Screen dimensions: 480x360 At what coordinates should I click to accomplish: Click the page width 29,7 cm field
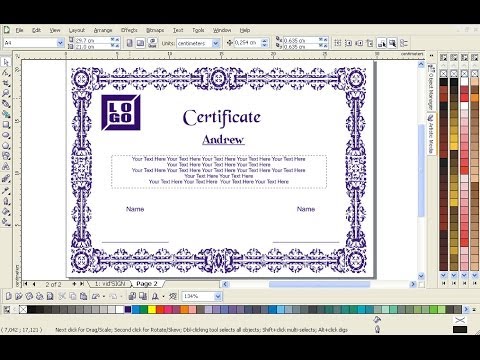click(92, 40)
